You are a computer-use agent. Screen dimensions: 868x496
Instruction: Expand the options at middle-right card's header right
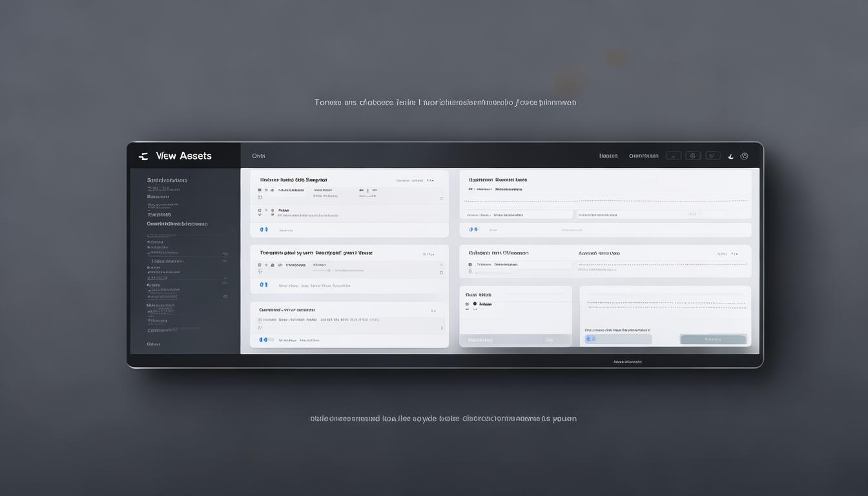(723, 254)
